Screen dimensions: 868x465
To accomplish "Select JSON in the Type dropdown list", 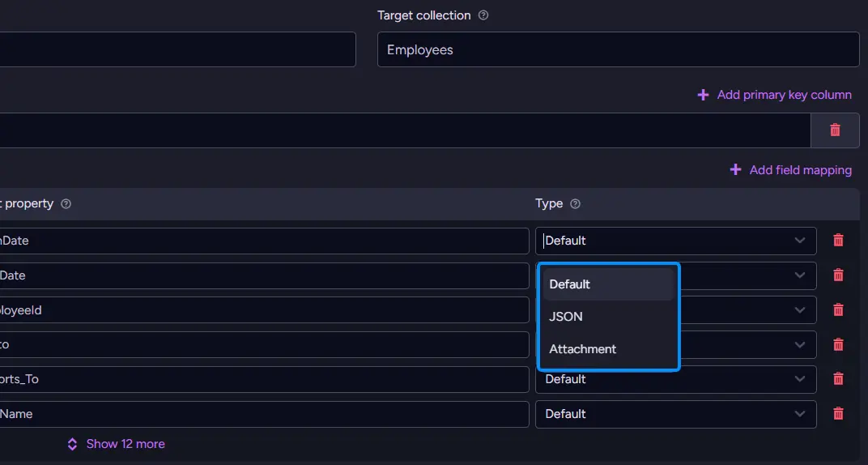I will click(608, 317).
